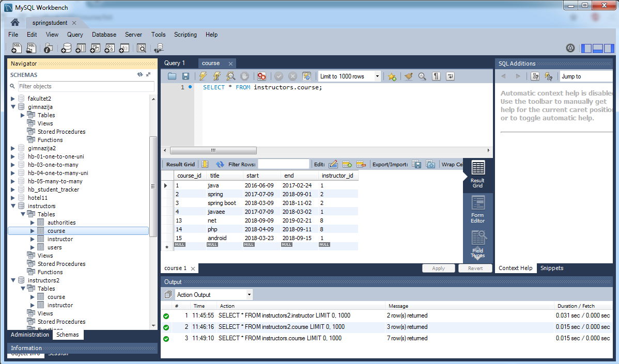Execute the SQL query with the lightning bolt icon
This screenshot has width=619, height=364.
[203, 76]
